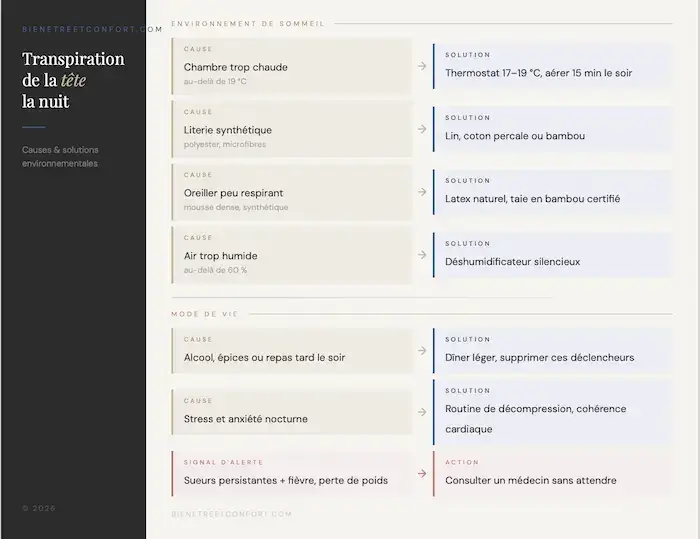The image size is (700, 539).
Task: Click the Déshumidificateur silencieux solution card
Action: tap(552, 255)
